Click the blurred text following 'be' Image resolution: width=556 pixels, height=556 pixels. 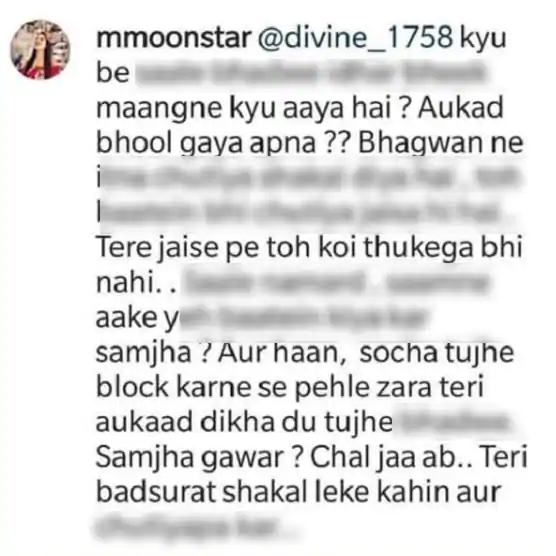311,72
